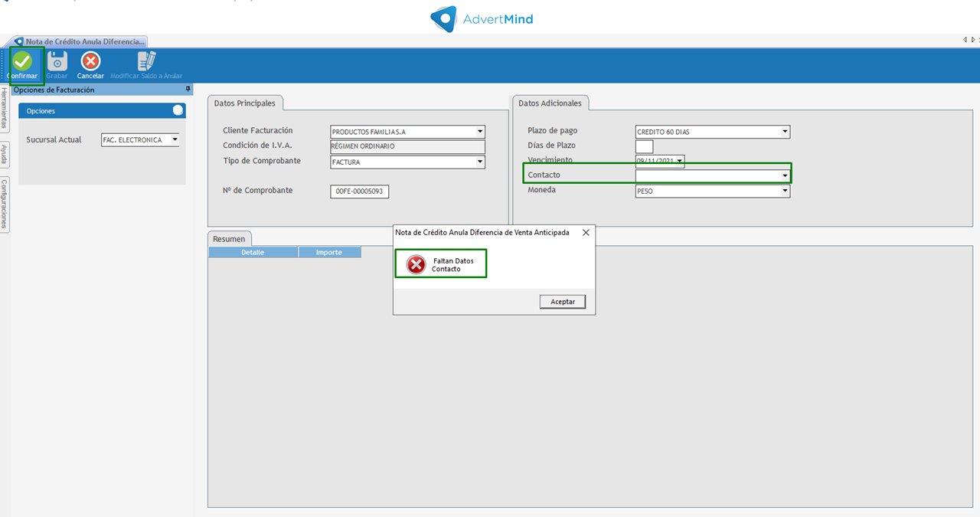The height and width of the screenshot is (517, 980).
Task: Click the Aceptar button
Action: click(x=563, y=302)
